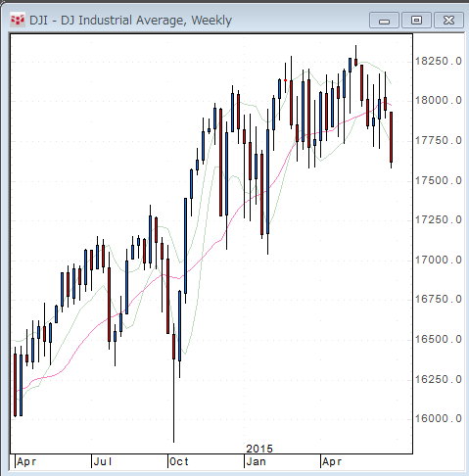Click the first Apr label on time axis
Viewport: 469px width, 476px height.
click(26, 461)
